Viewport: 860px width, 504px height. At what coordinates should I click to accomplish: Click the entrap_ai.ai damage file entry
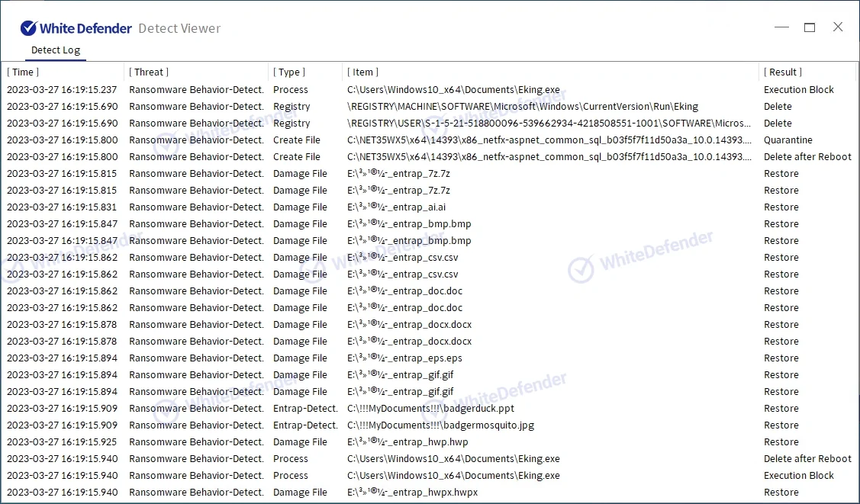tap(397, 207)
